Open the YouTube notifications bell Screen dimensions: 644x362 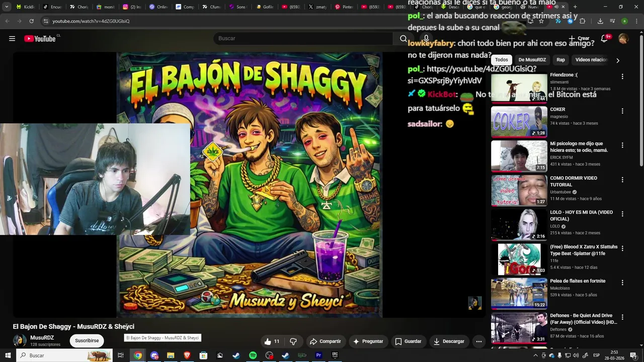[605, 39]
